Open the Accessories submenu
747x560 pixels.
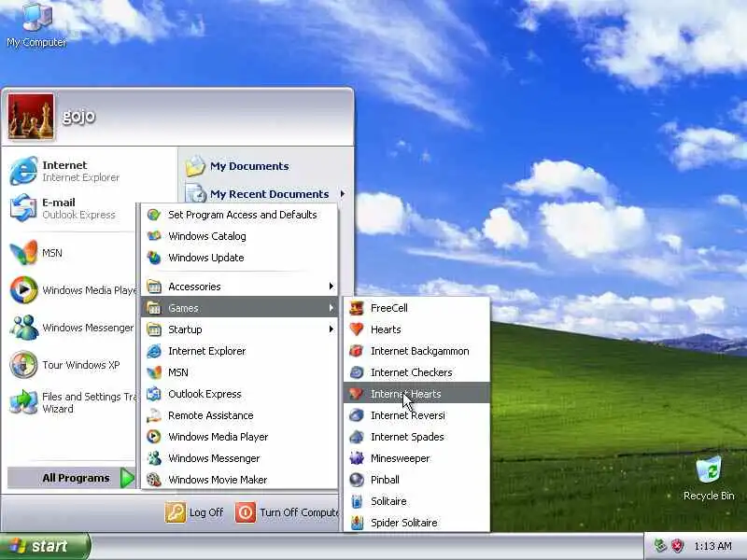coord(240,287)
